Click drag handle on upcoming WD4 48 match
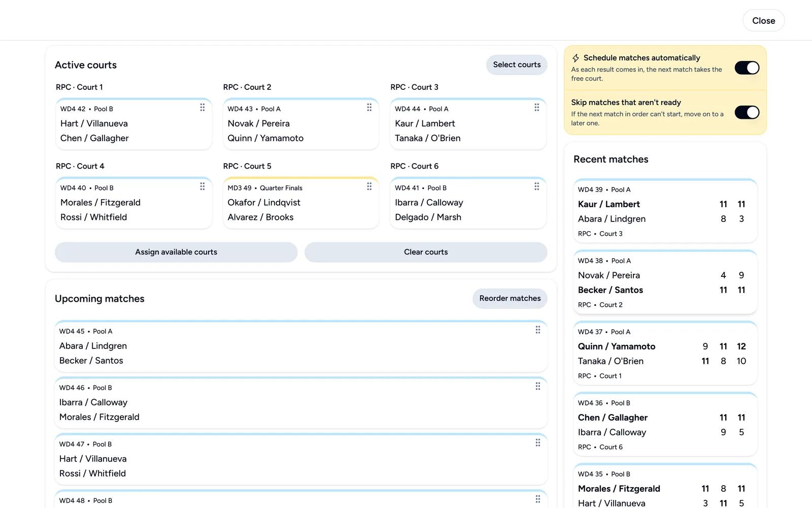Screen dimensions: 812x508 538,499
